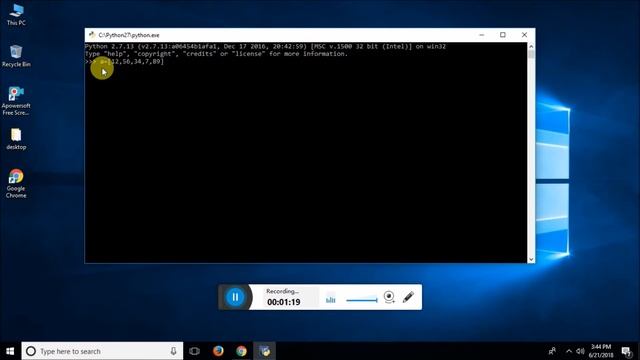Click the console scrollbar down arrow
Viewport: 640px width, 360px height.
[x=531, y=259]
